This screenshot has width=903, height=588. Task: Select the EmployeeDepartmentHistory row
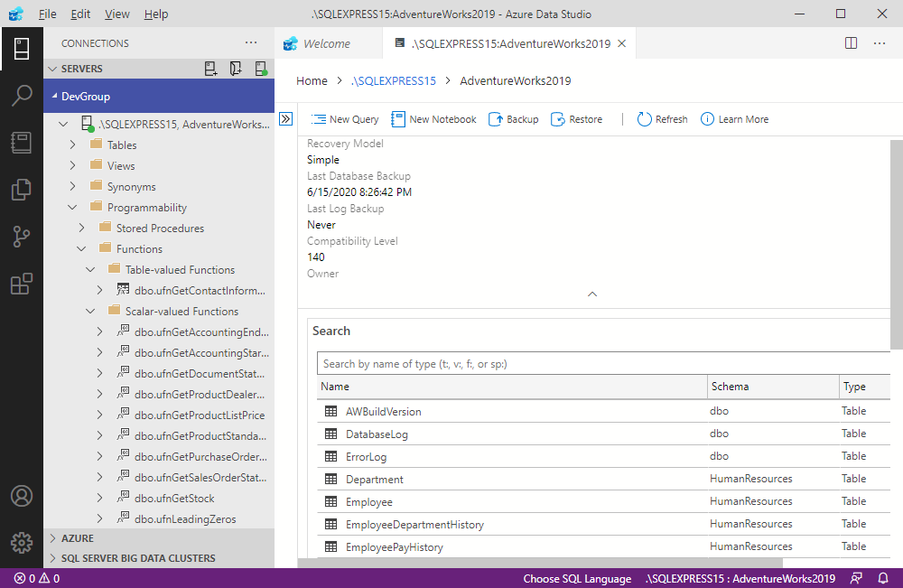pos(603,524)
